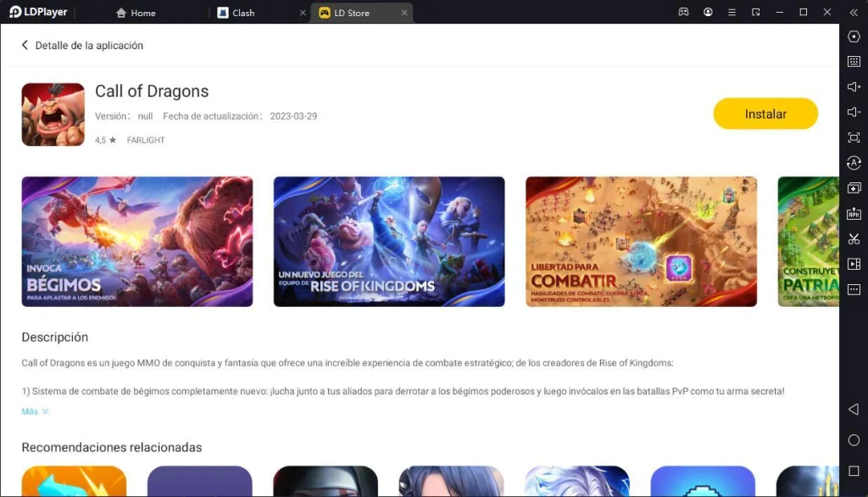Image resolution: width=868 pixels, height=497 pixels.
Task: Expand description with Más link
Action: [35, 411]
